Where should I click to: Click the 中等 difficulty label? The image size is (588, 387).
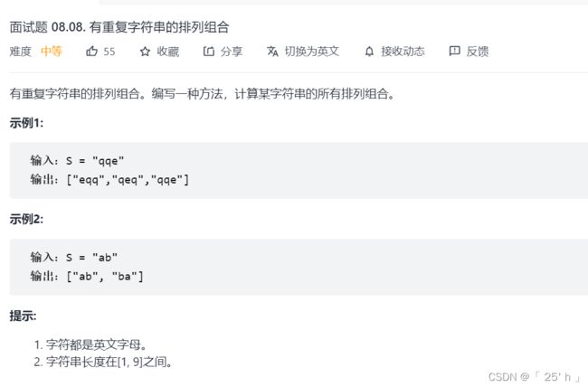coord(52,51)
